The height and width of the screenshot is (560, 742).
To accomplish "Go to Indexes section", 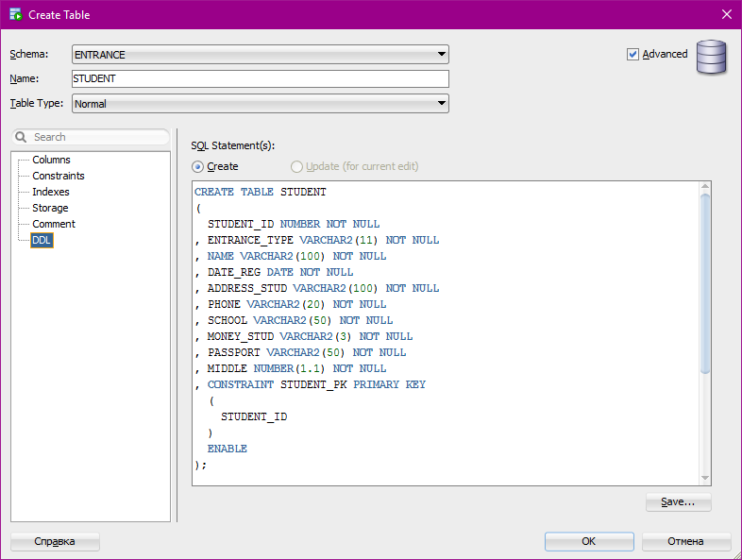I will tap(51, 193).
